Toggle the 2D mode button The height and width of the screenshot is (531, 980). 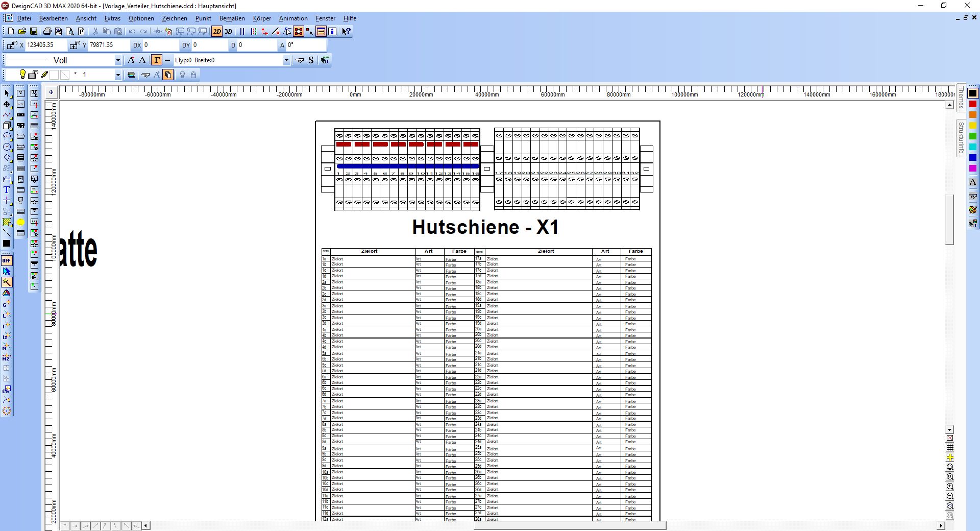coord(217,32)
